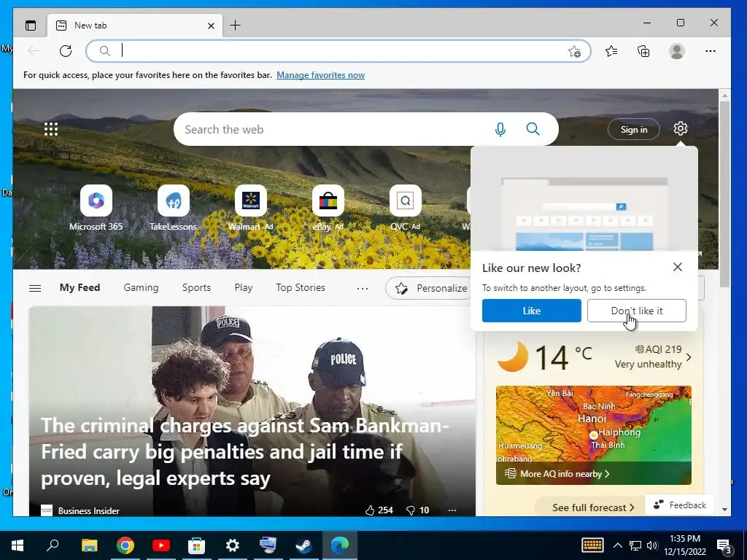Screen dimensions: 747x560
Task: Switch to the Top Stories tab
Action: pos(301,287)
